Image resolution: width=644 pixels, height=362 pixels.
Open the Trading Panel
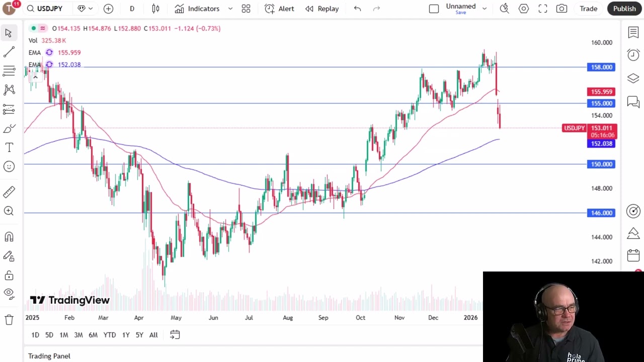[x=49, y=356]
